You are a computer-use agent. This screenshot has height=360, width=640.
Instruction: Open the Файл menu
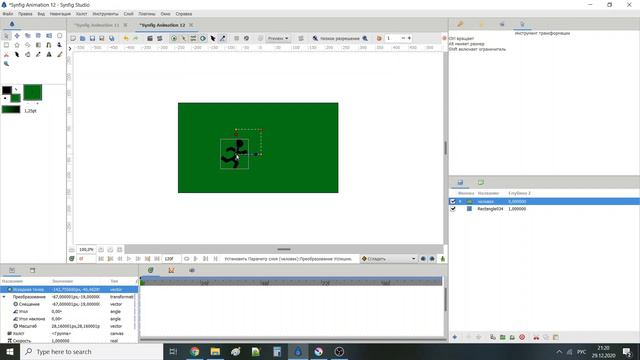coord(8,14)
